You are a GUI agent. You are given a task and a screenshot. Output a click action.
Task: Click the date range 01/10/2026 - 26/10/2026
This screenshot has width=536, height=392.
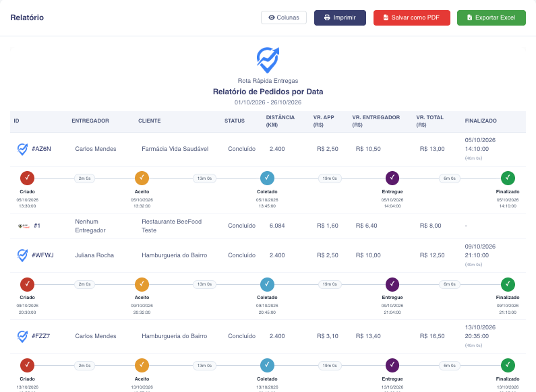tap(268, 102)
